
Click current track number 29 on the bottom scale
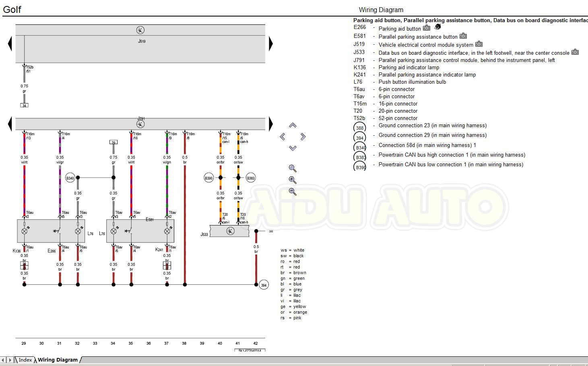pyautogui.click(x=24, y=343)
